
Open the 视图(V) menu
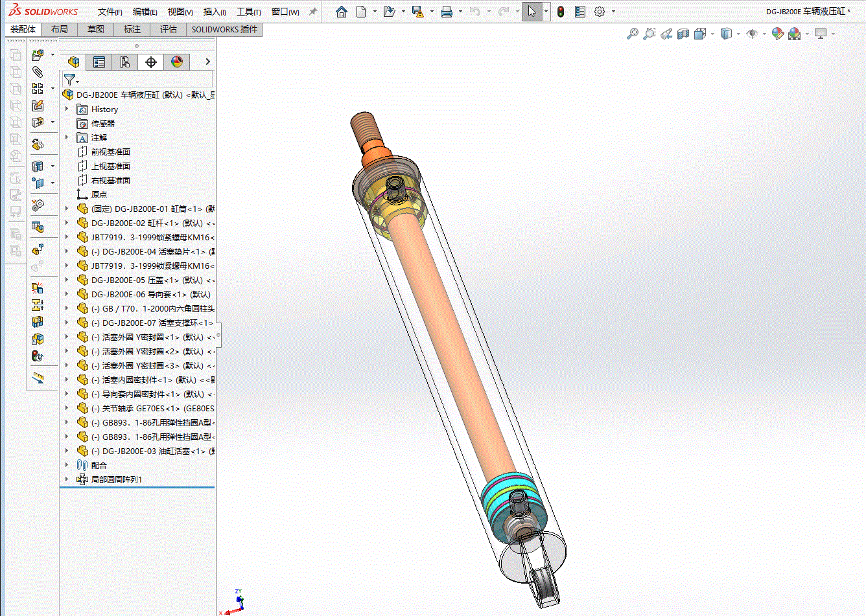(x=180, y=12)
